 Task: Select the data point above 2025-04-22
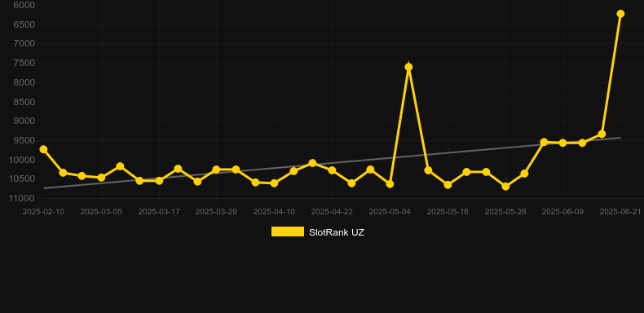[332, 170]
